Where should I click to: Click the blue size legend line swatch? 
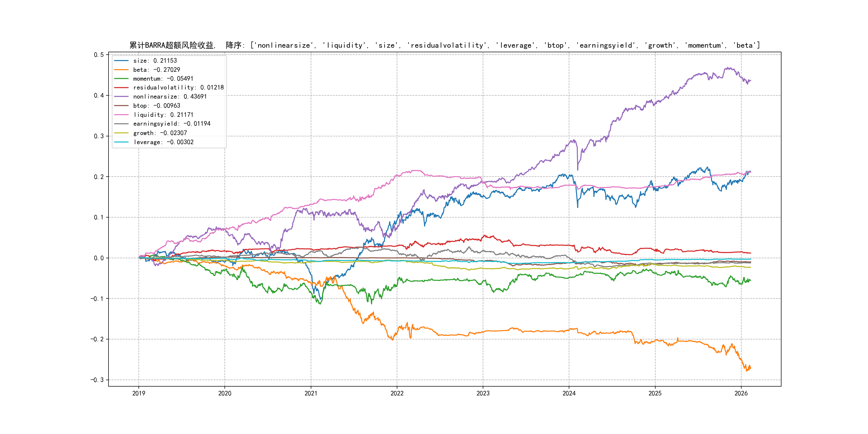coord(121,61)
